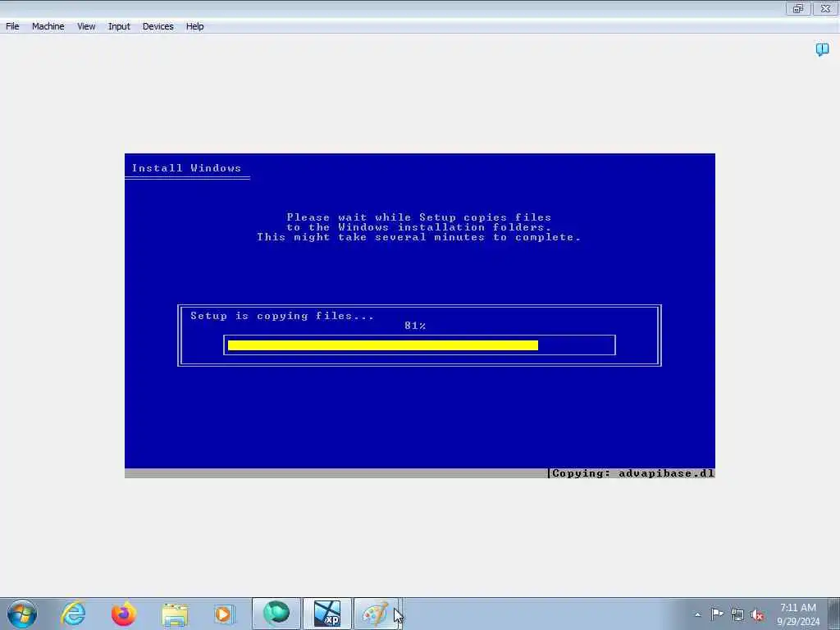Click the 81% progress text

click(415, 326)
